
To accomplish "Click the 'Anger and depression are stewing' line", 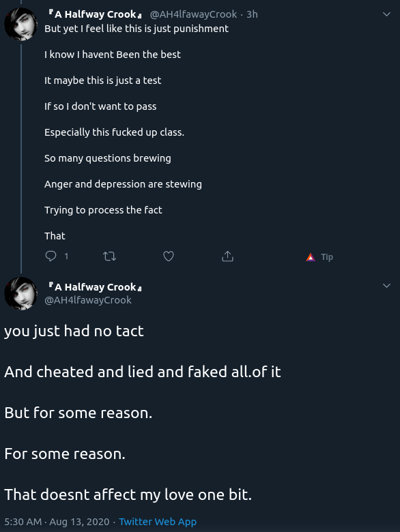I will point(123,184).
